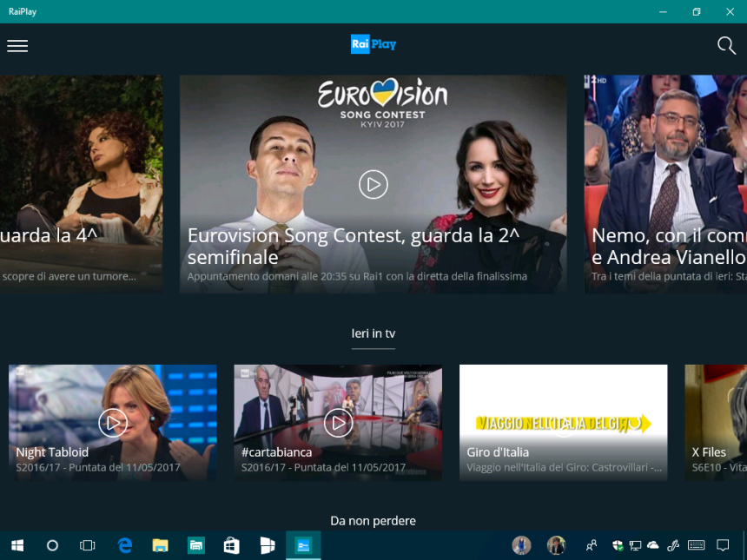Open the Windows Defender tray icon
The height and width of the screenshot is (560, 747).
tap(618, 545)
